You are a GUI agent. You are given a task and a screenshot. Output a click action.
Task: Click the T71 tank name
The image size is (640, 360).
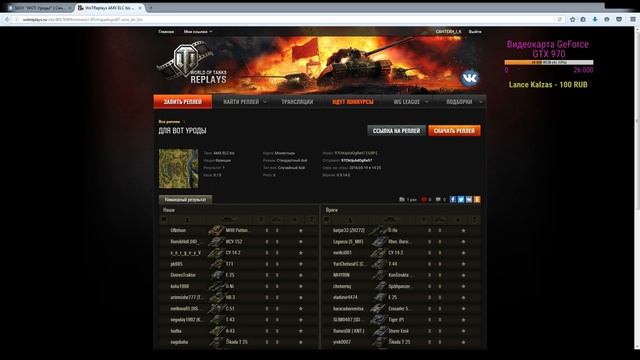coord(230,264)
